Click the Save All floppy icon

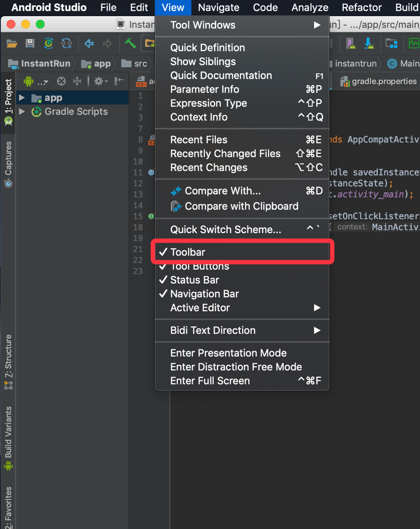30,43
